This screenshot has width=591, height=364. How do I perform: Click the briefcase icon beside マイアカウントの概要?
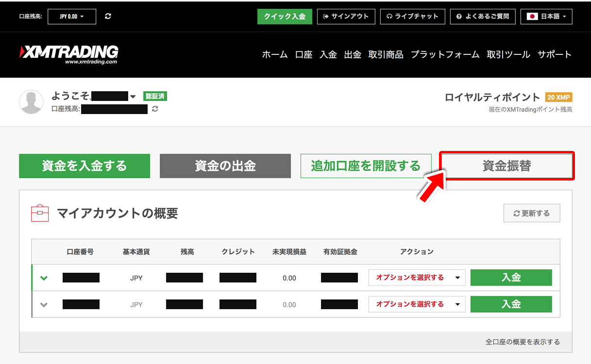point(40,213)
